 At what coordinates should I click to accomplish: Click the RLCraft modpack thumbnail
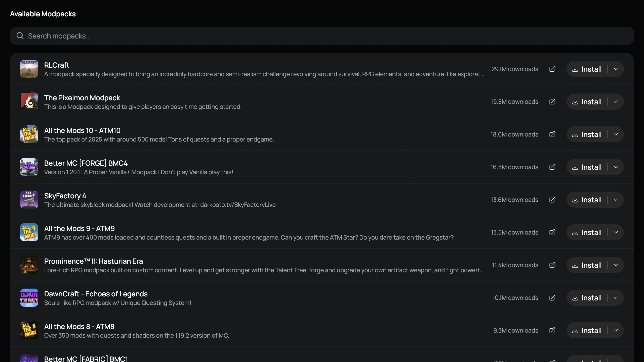point(29,69)
